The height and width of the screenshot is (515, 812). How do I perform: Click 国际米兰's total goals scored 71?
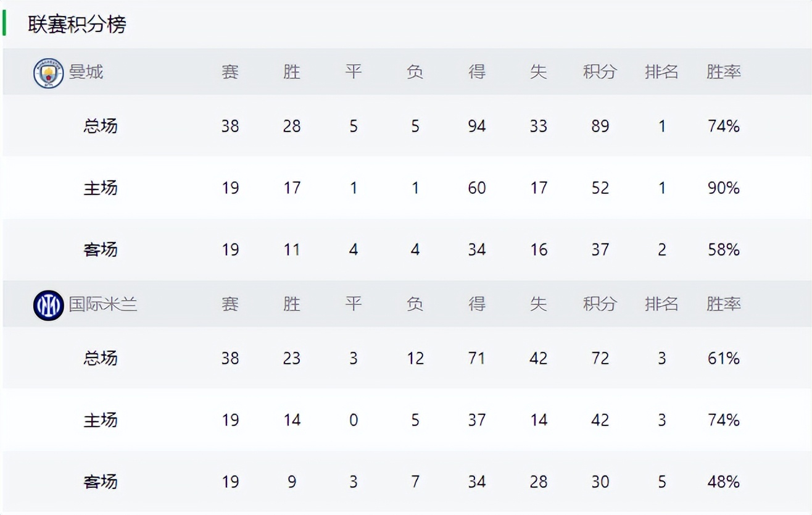(x=476, y=358)
